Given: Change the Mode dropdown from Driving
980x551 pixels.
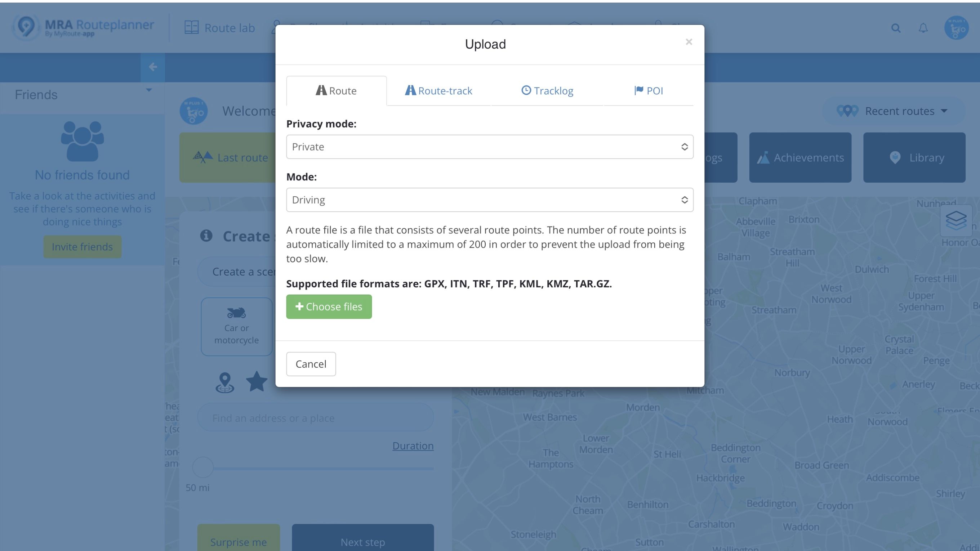Looking at the screenshot, I should pos(489,200).
